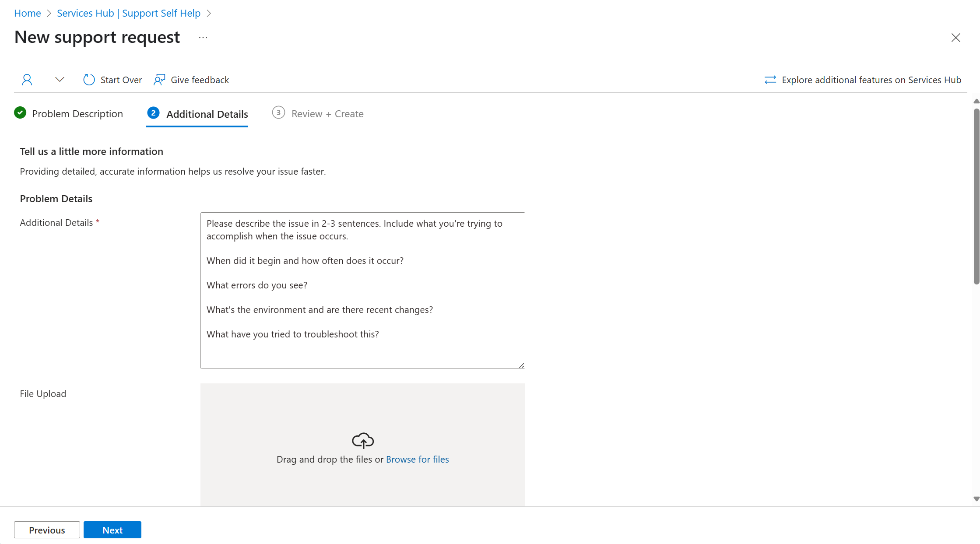
Task: Click Browse for files upload link
Action: 417,459
